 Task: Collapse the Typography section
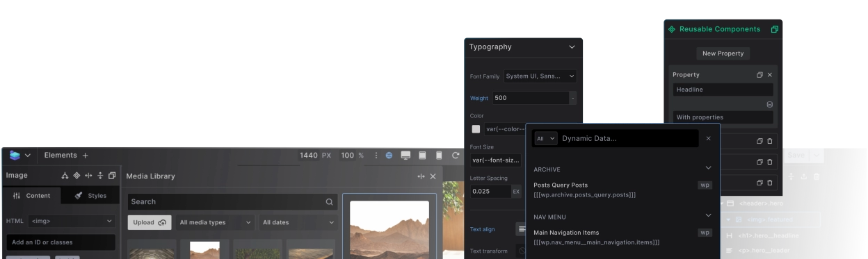tap(572, 47)
